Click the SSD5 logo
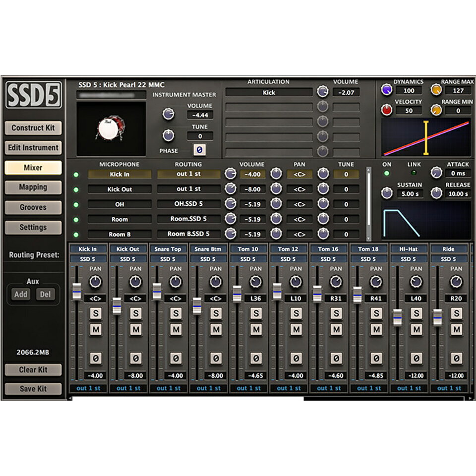This screenshot has height=476, width=476. (x=33, y=95)
